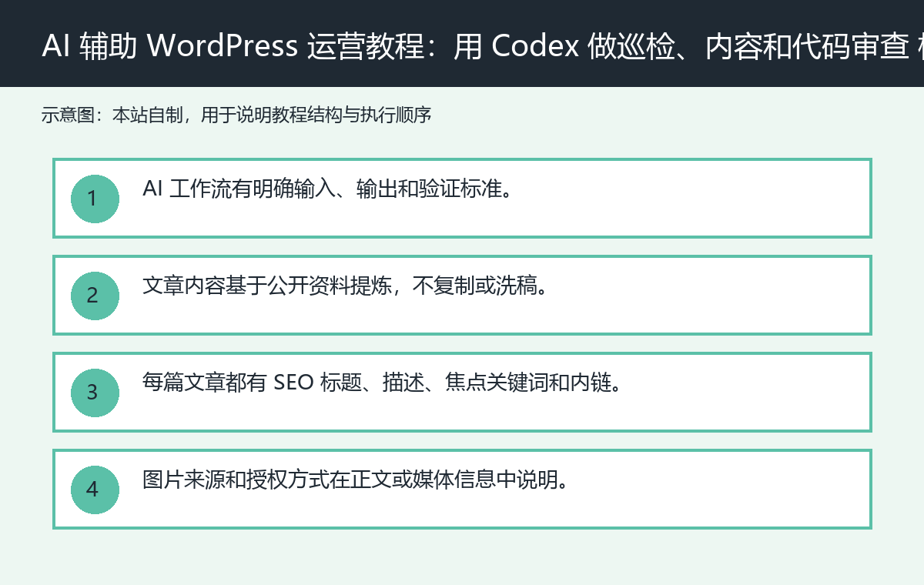
Task: Select text "AI 工作流有明确输入、输出和验证标准。"
Action: 328,189
